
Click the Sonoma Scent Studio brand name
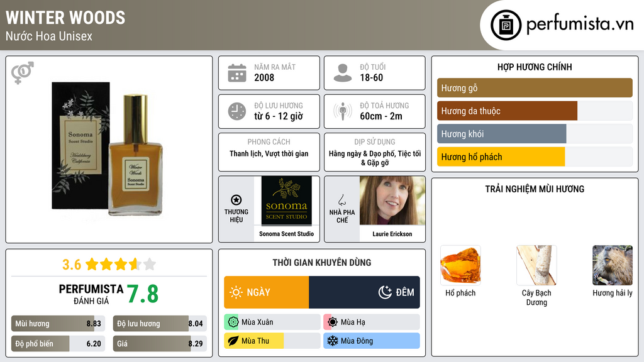click(x=286, y=234)
